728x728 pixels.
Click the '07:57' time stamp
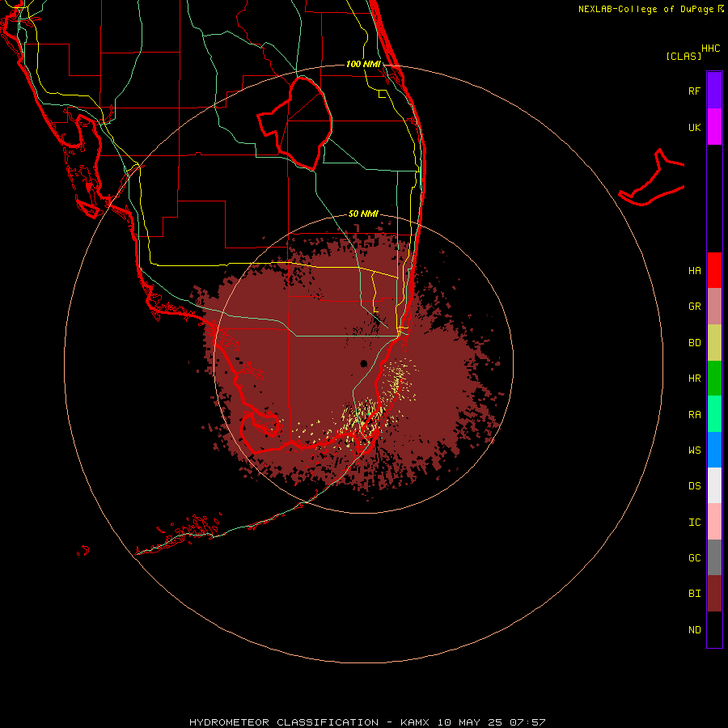click(x=527, y=722)
